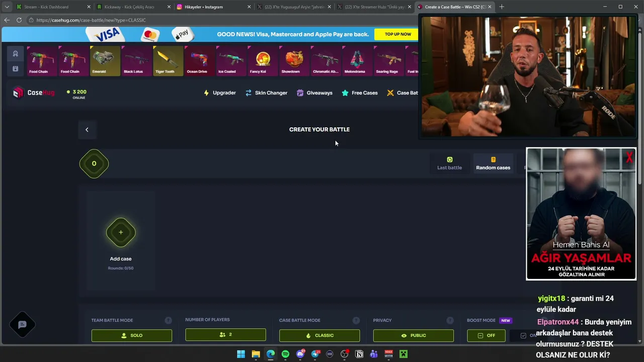Open the live chat support bubble
The image size is (644, 362).
point(22,325)
